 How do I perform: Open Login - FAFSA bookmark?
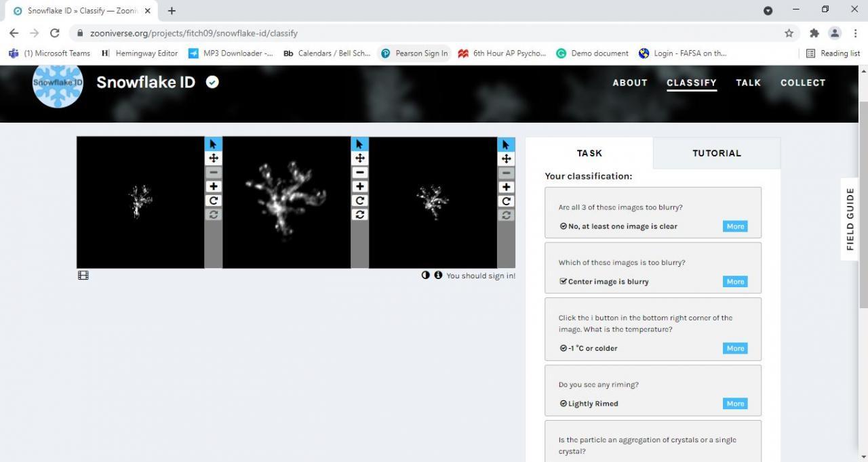(683, 53)
